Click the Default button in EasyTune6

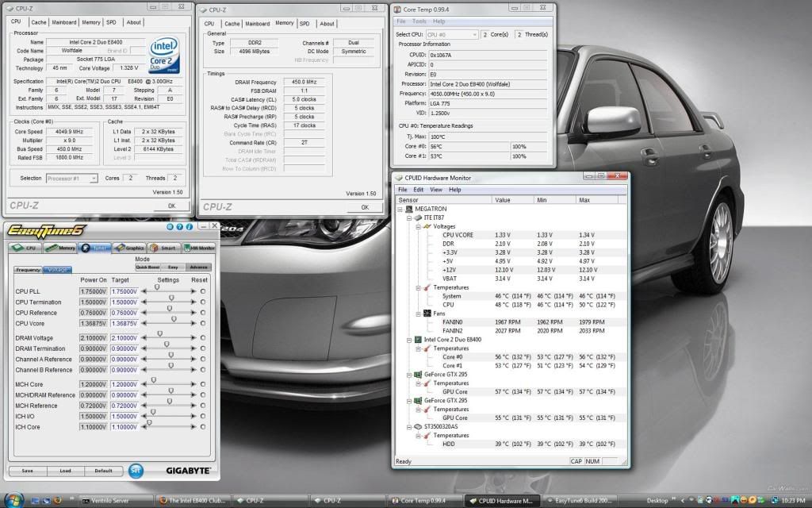click(x=103, y=471)
